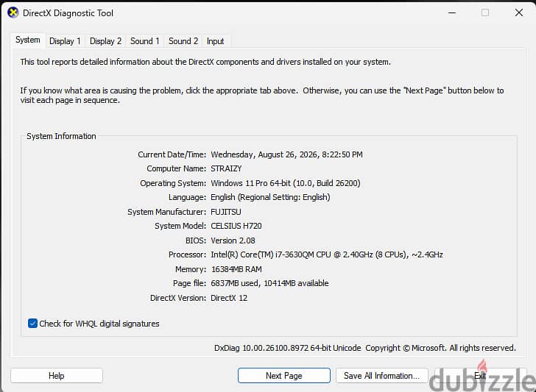Image resolution: width=536 pixels, height=392 pixels.
Task: Click the DirectX 12 version value
Action: (x=229, y=298)
